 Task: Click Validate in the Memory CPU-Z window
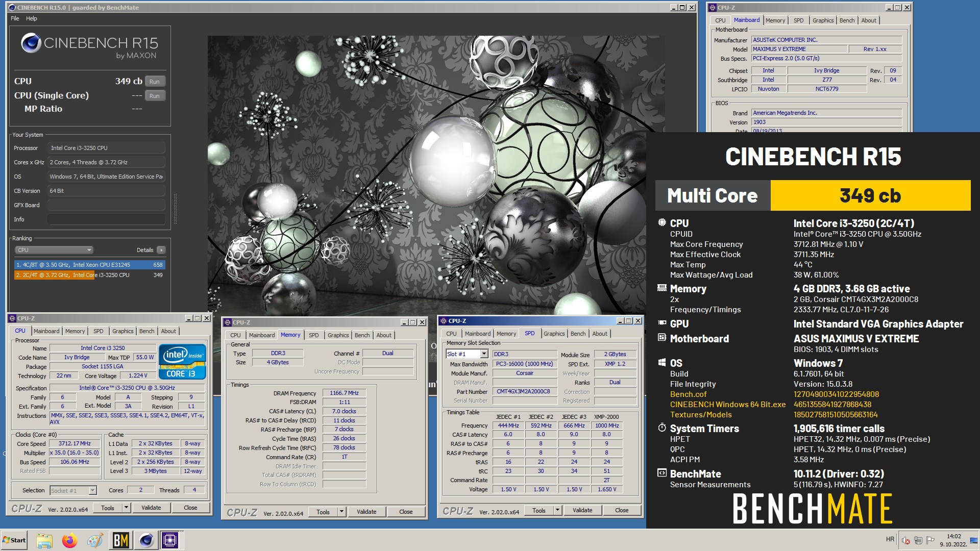click(366, 512)
